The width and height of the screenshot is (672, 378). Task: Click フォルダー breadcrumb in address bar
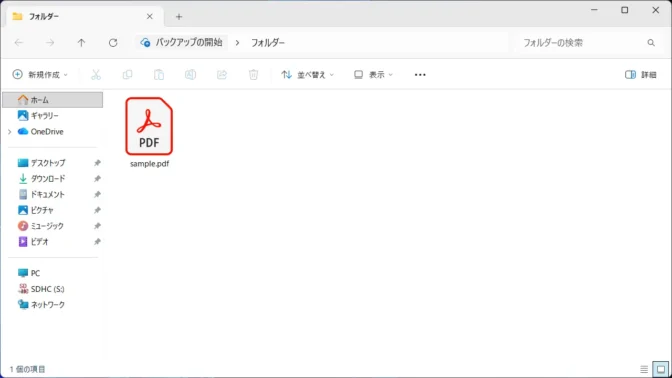tap(268, 42)
